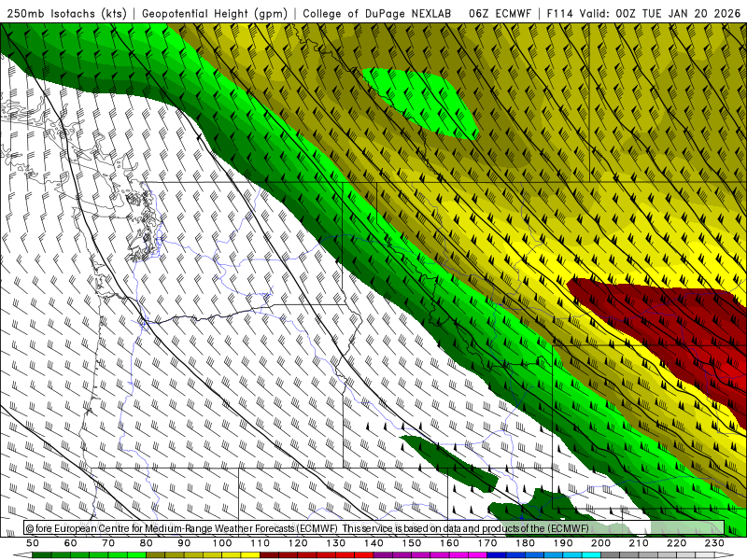Click the ECMWF copyright notice text

307,528
